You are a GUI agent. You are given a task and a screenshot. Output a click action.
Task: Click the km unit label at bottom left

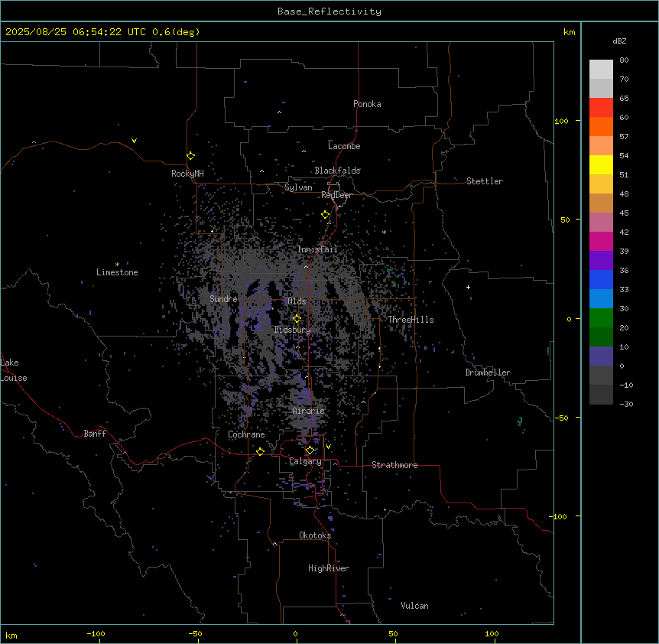click(11, 635)
